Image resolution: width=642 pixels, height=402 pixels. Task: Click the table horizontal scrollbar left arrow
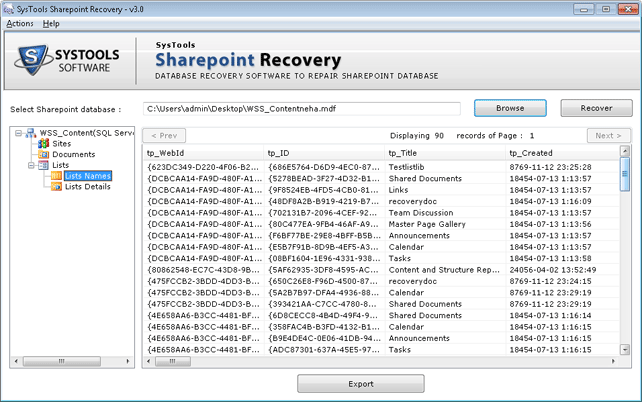(x=149, y=361)
